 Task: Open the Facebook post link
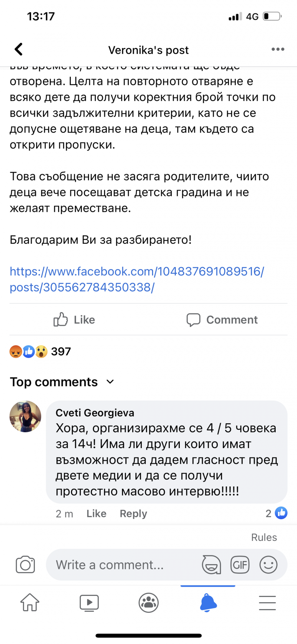(137, 279)
